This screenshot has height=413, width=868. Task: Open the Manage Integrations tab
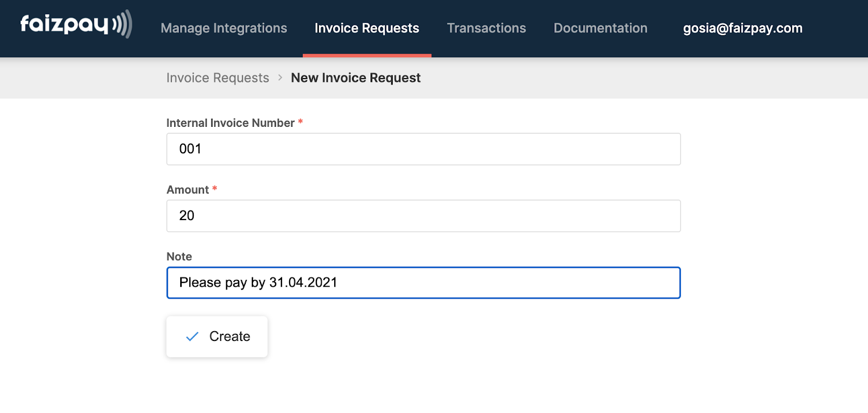[224, 28]
